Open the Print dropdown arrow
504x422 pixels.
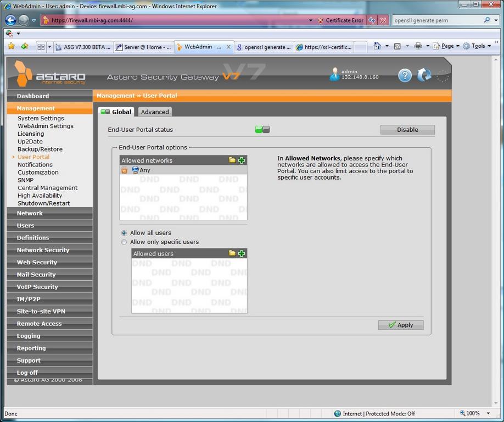428,46
